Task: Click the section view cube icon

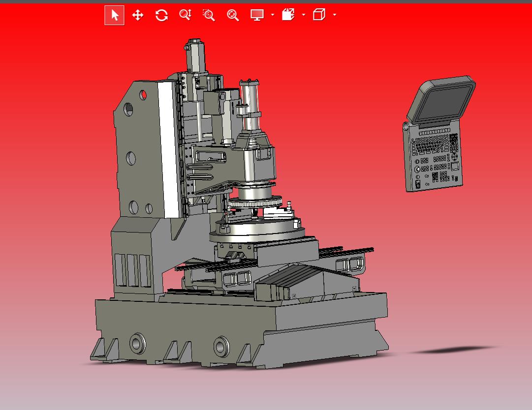Action: point(288,15)
